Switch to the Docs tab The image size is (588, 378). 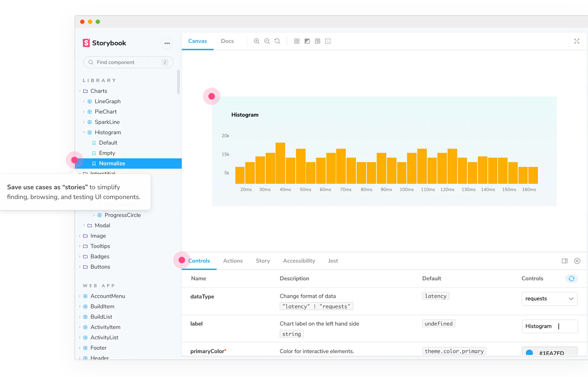point(227,41)
